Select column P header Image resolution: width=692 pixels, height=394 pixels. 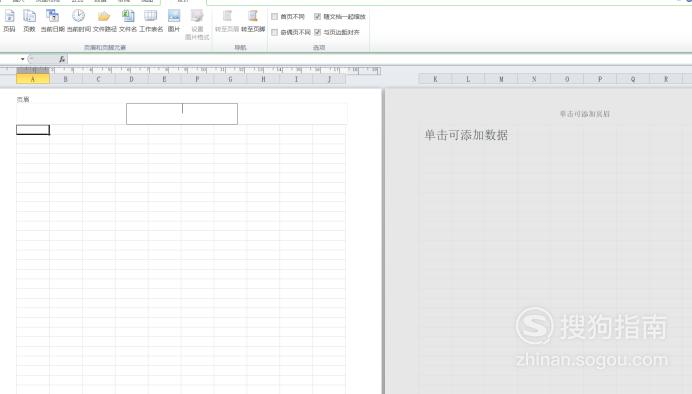click(600, 79)
